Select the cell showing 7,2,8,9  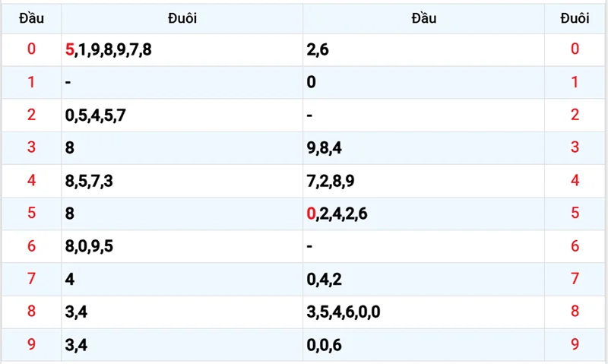pos(331,181)
